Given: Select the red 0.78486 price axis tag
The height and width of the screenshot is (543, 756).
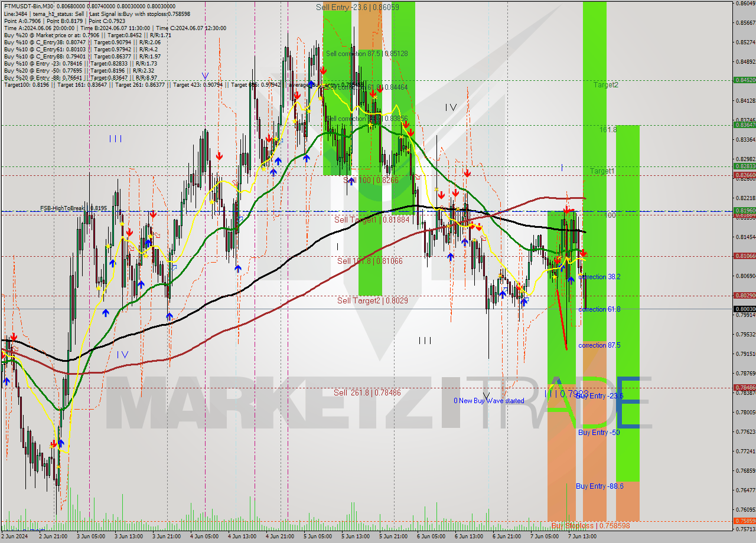Looking at the screenshot, I should point(744,387).
